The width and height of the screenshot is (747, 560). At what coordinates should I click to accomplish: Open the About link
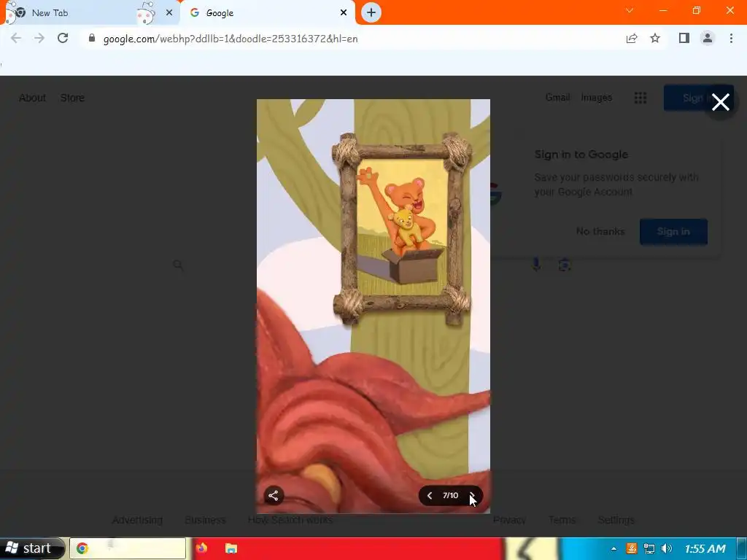point(32,98)
